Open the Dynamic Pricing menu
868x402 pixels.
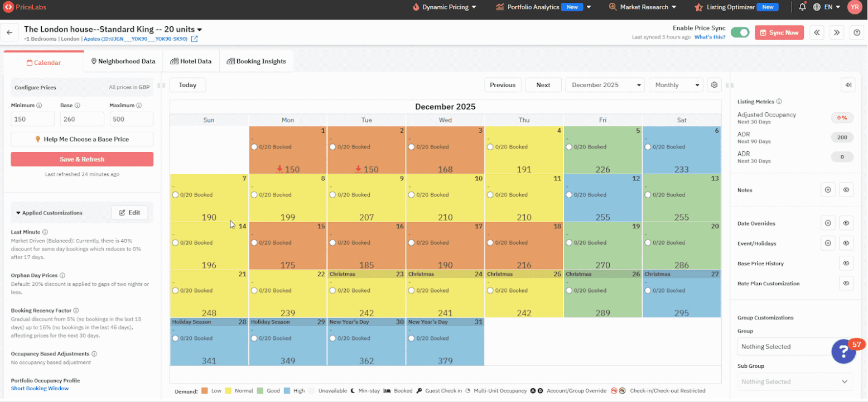tap(445, 7)
